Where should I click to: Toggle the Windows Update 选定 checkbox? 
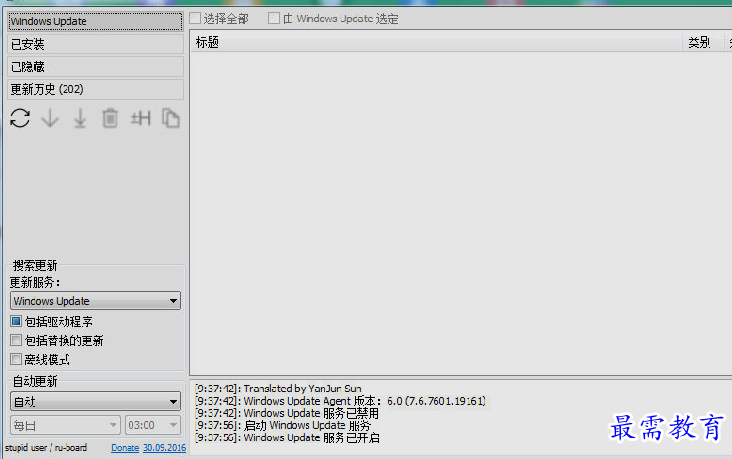274,19
